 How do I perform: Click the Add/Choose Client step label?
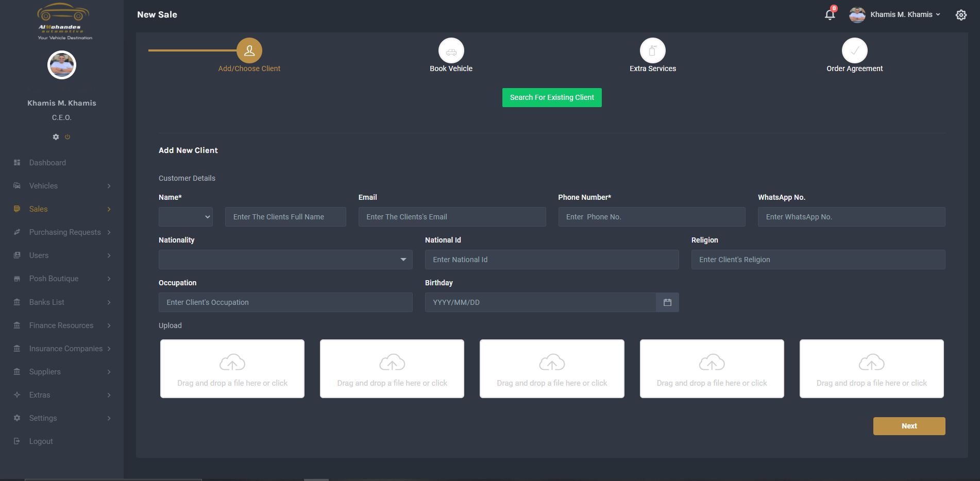249,68
